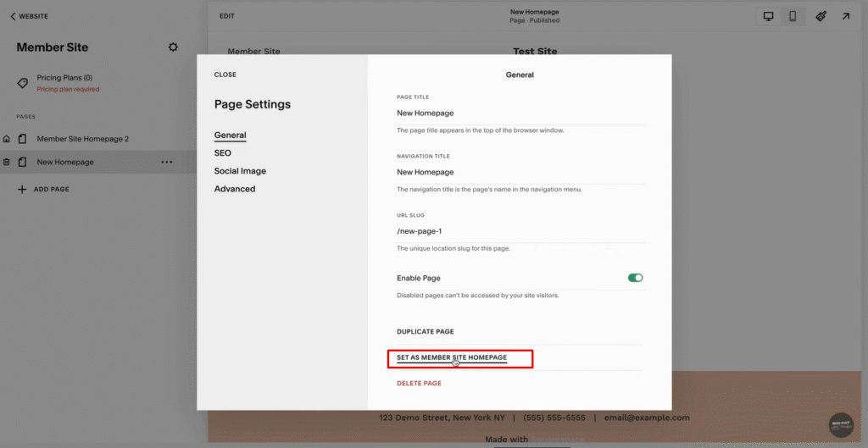Click DELETE PAGE
868x448 pixels.
pos(419,384)
